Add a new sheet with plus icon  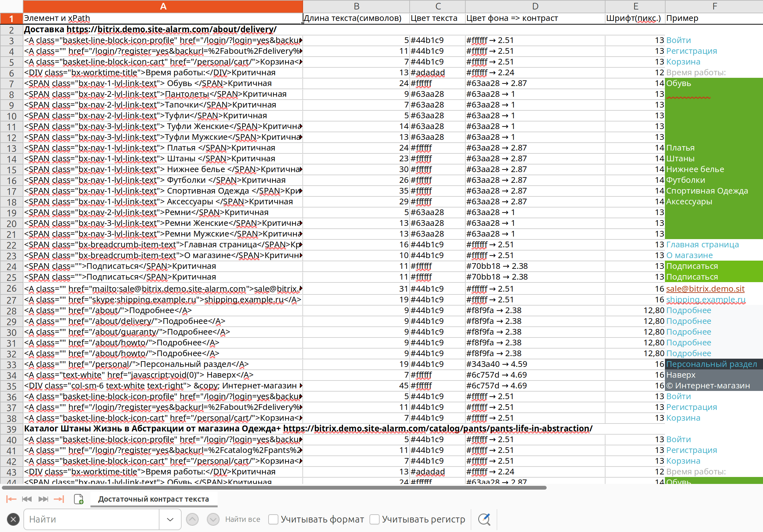(79, 499)
